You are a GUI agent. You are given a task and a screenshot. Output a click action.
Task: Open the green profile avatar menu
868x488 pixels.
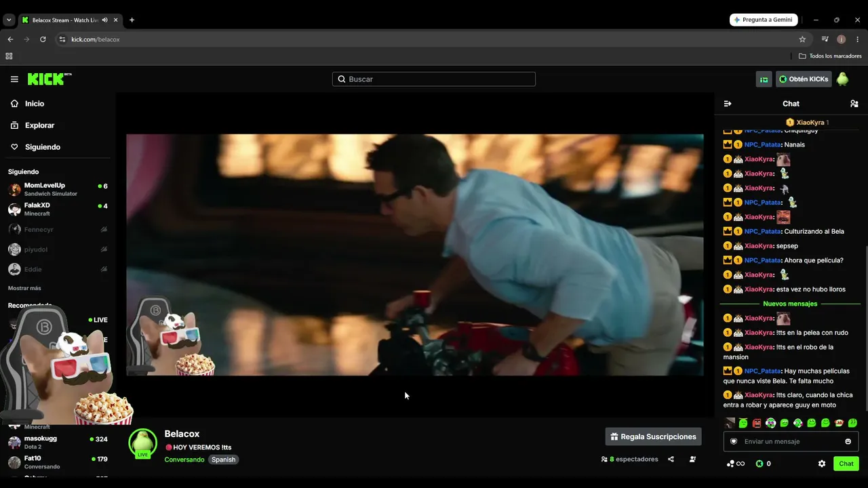pyautogui.click(x=842, y=79)
